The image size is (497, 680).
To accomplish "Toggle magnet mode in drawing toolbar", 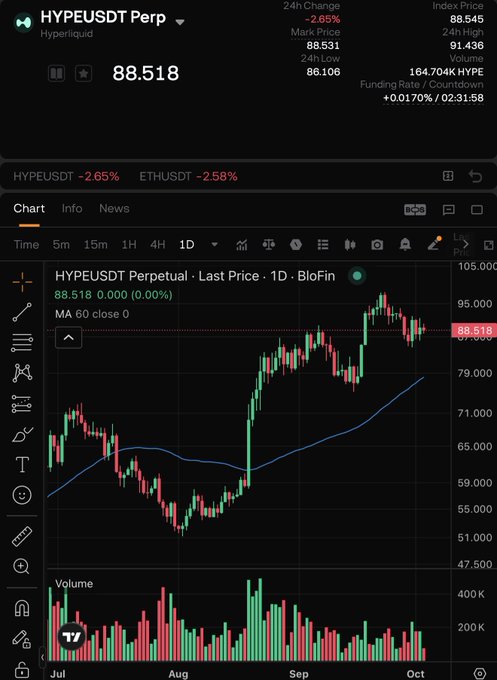I will (x=22, y=608).
